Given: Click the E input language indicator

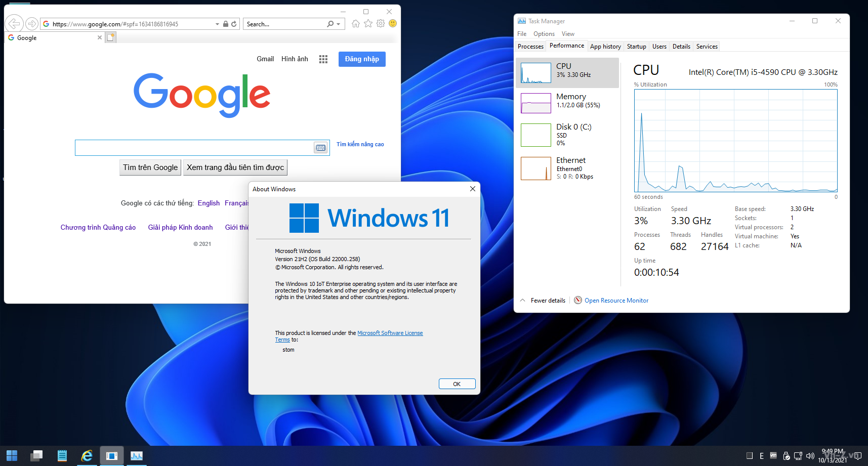Looking at the screenshot, I should (x=762, y=456).
